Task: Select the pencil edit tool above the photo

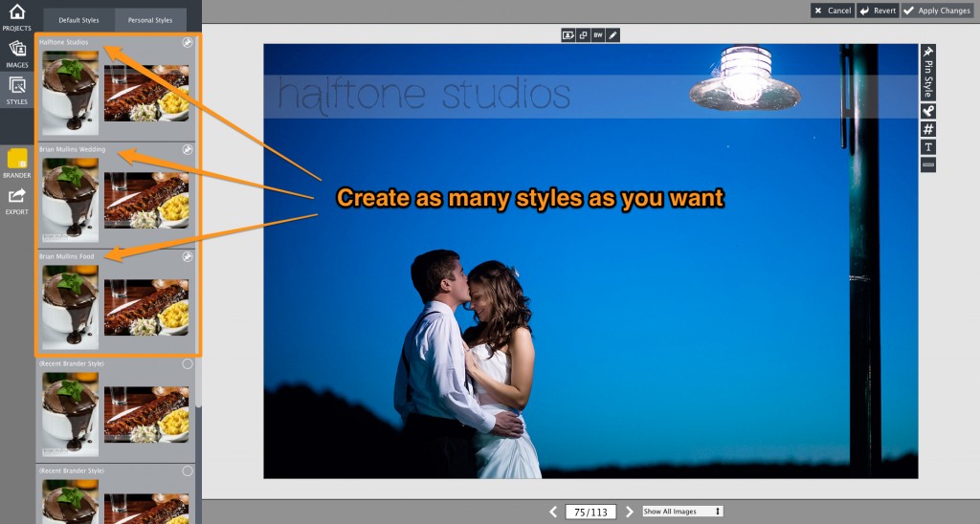Action: [x=613, y=35]
